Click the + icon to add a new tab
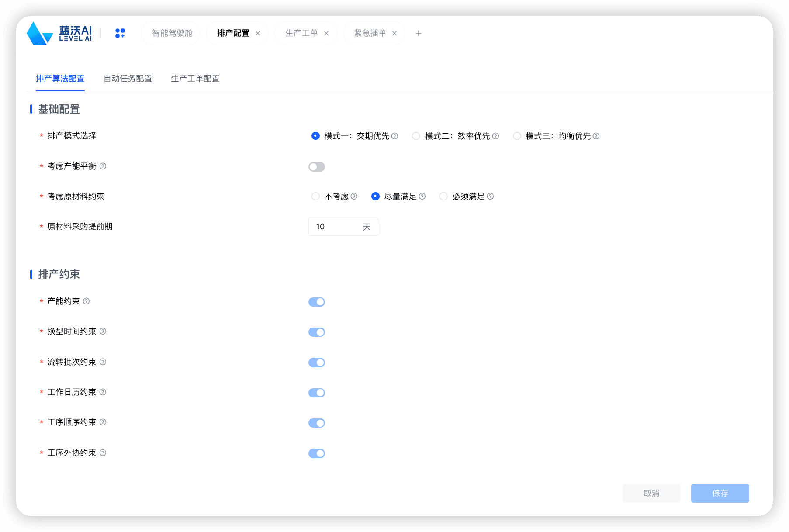Screen dimensions: 789x532 click(x=419, y=33)
